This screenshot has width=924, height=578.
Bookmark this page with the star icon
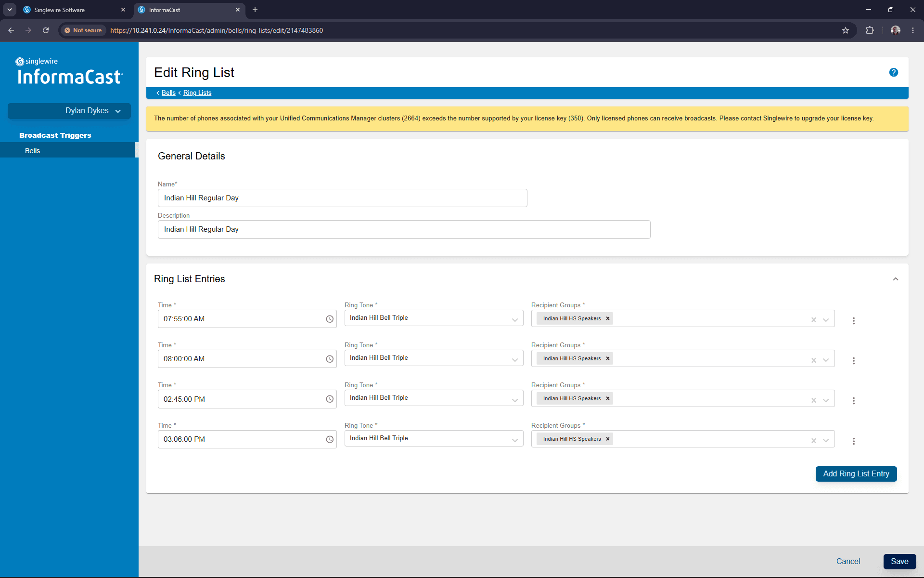point(846,30)
